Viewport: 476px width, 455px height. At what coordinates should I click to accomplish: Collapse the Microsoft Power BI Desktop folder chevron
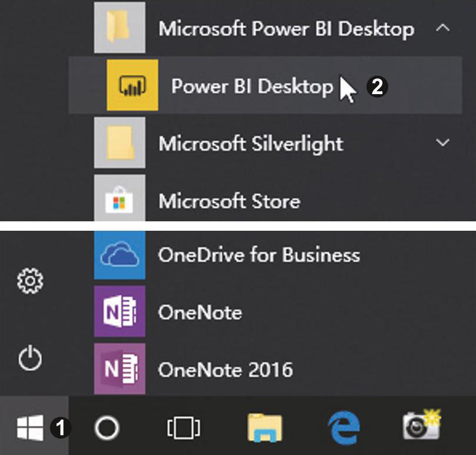click(442, 28)
